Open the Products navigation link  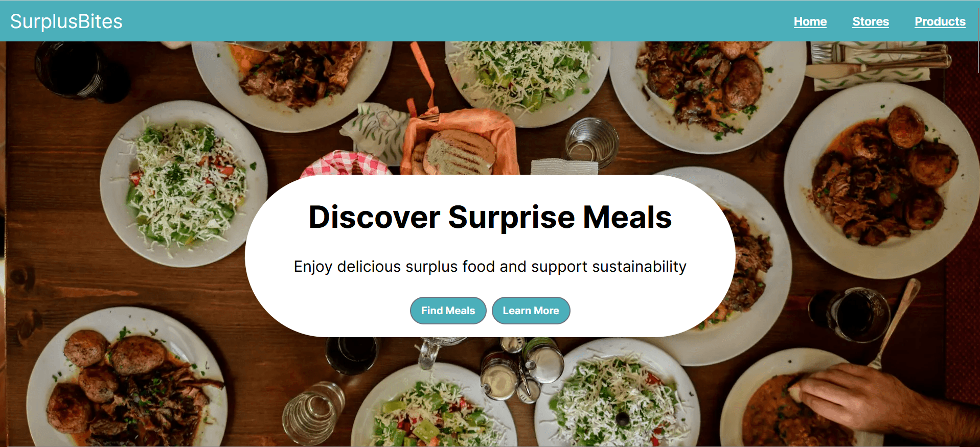[x=940, y=21]
